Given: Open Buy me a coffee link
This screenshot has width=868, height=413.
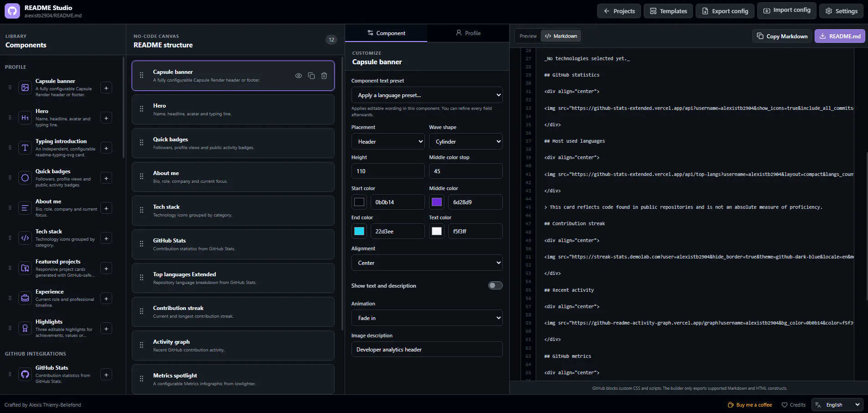Looking at the screenshot, I should (x=750, y=405).
